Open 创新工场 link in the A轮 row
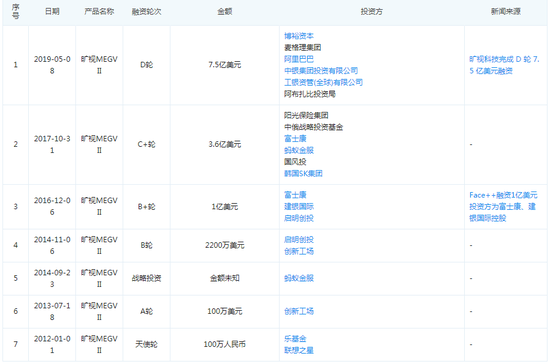This screenshot has width=550, height=364. 299,311
